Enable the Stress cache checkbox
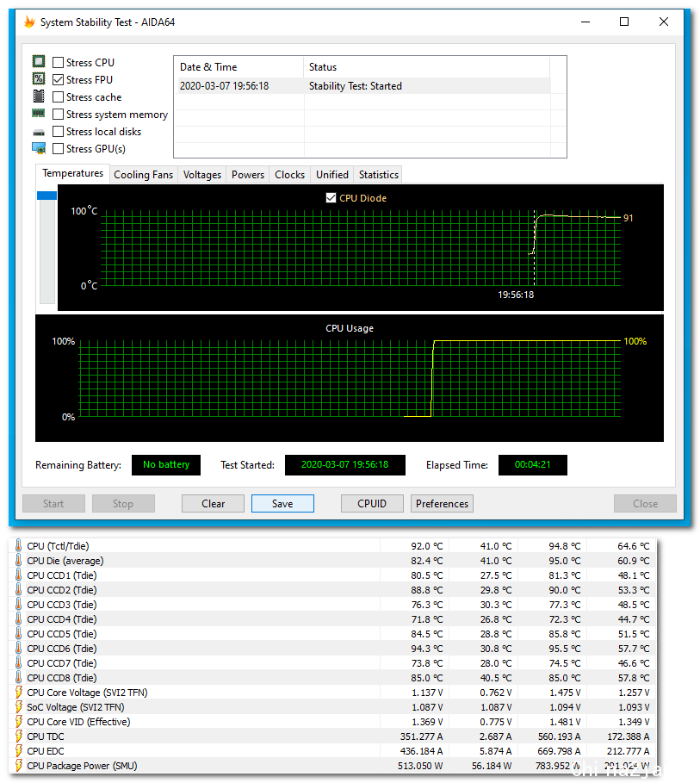 click(58, 96)
